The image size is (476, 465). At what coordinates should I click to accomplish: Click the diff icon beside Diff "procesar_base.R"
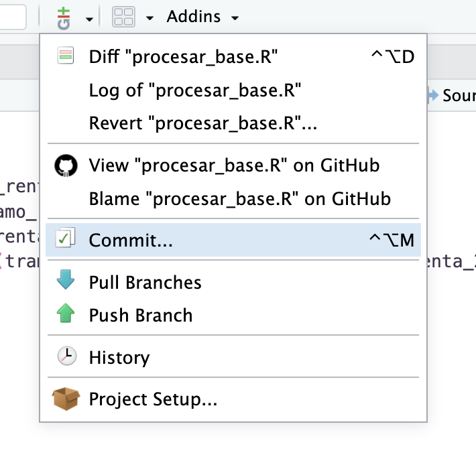click(65, 56)
